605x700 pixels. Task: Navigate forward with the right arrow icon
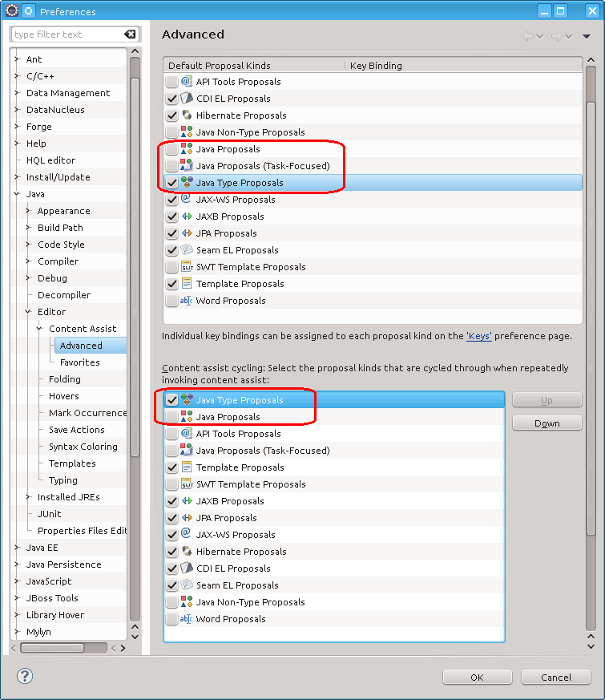click(557, 36)
